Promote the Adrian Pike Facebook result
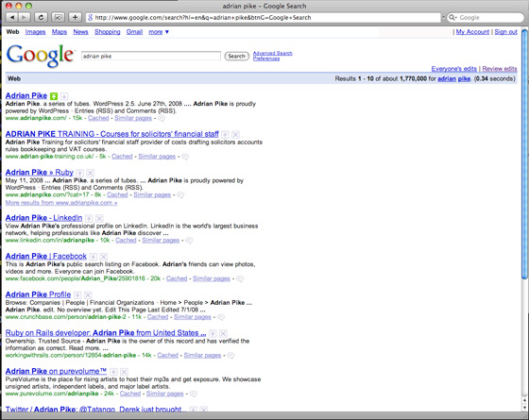The height and width of the screenshot is (420, 529). pos(94,257)
